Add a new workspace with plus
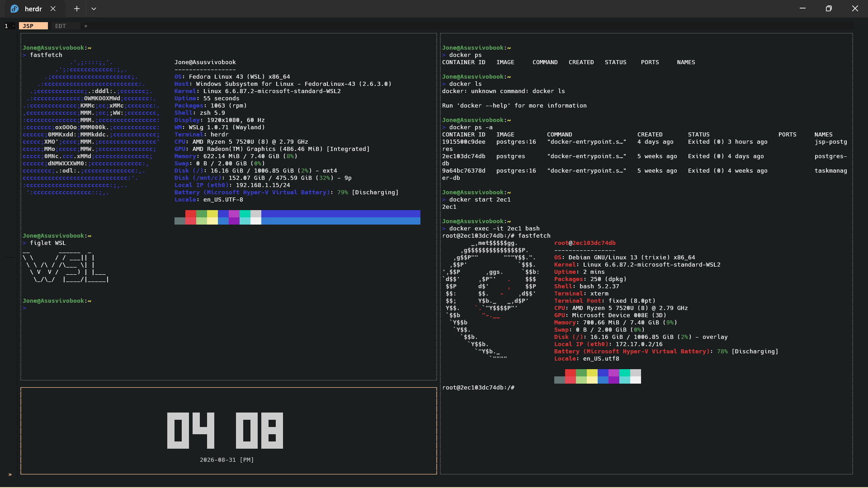 coord(86,26)
